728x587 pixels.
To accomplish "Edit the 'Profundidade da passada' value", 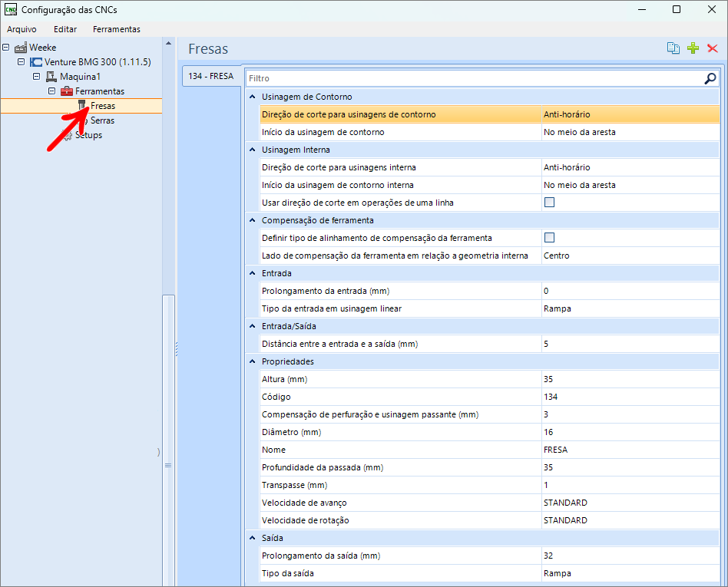I will pyautogui.click(x=630, y=467).
